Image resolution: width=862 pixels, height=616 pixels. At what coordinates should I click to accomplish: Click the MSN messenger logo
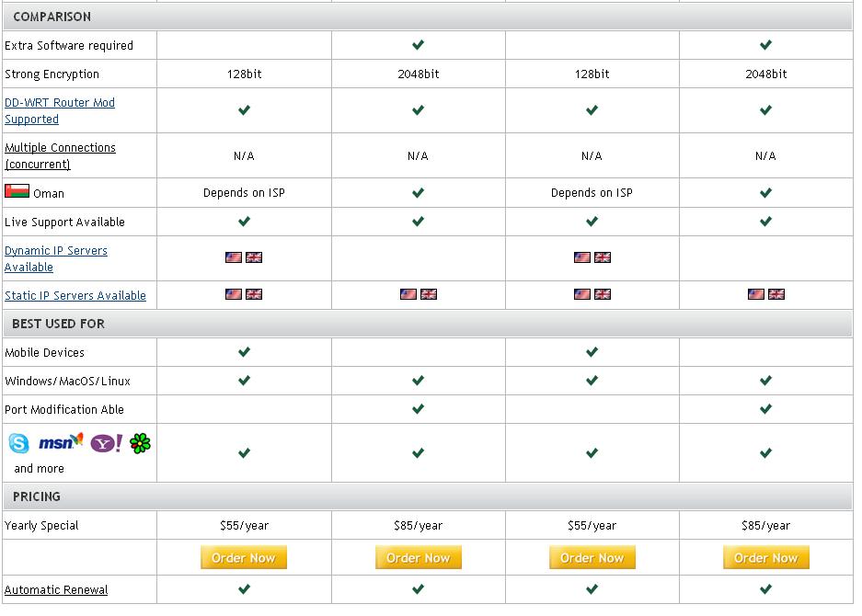[61, 442]
